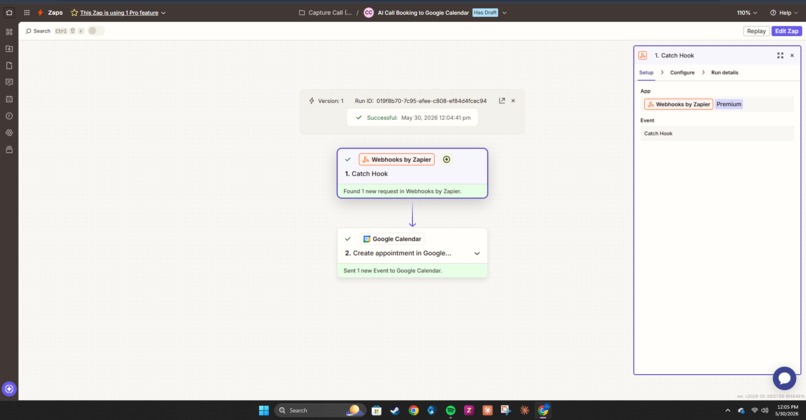The image size is (806, 420).
Task: Click the Version: 1 label
Action: (331, 101)
